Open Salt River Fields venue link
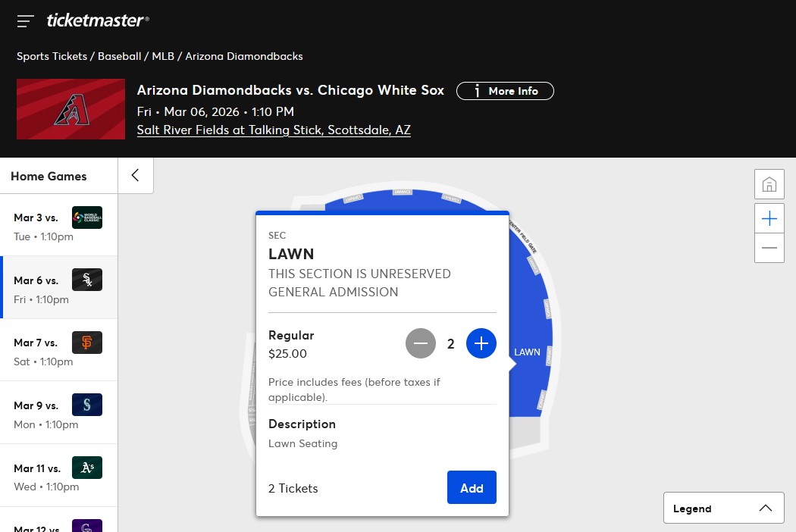This screenshot has width=796, height=532. point(274,130)
